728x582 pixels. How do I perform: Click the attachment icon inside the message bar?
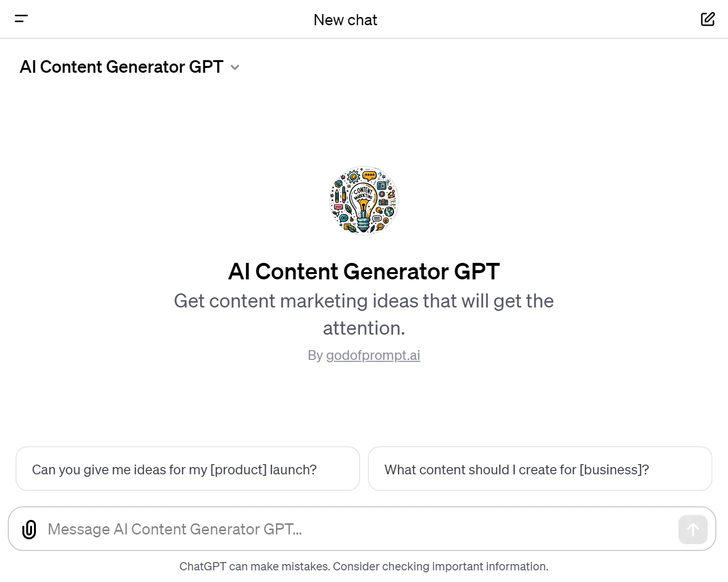coord(29,529)
